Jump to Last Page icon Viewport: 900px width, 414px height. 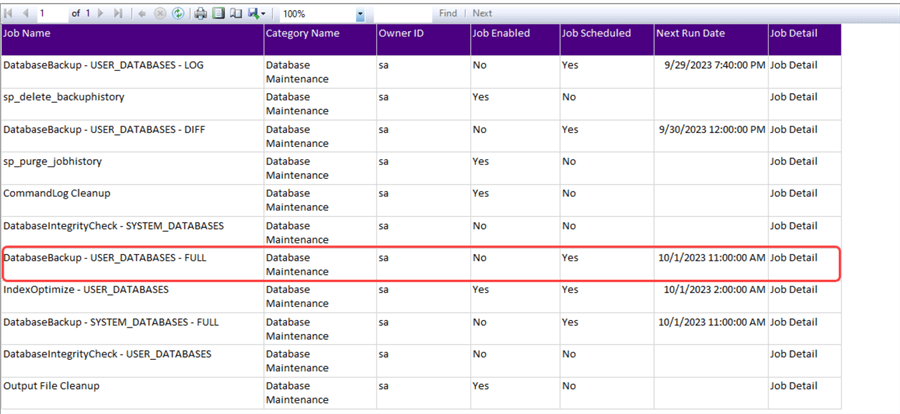(x=119, y=13)
